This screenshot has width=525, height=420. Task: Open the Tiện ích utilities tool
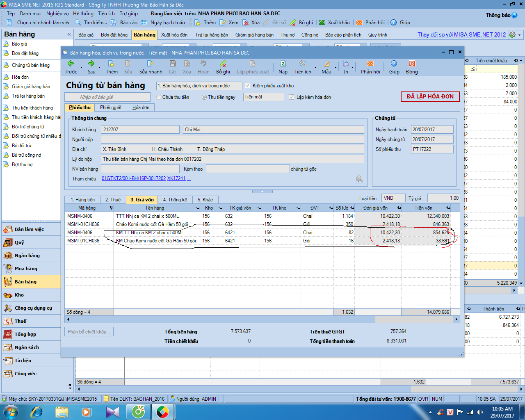pos(303,67)
